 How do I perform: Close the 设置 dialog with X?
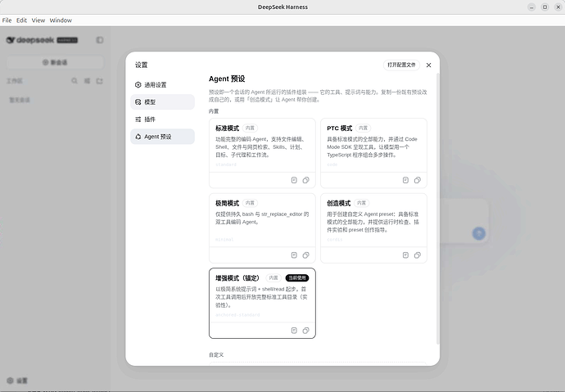[428, 65]
